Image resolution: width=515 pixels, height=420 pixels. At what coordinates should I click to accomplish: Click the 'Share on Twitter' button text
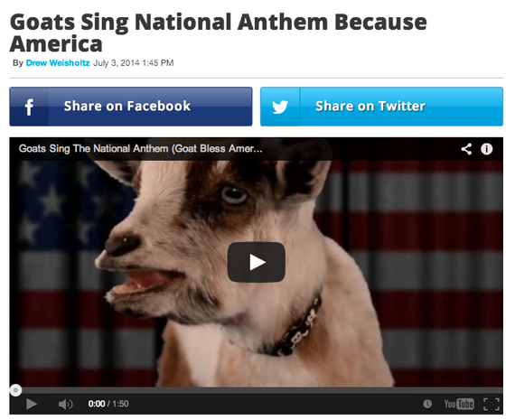click(370, 106)
